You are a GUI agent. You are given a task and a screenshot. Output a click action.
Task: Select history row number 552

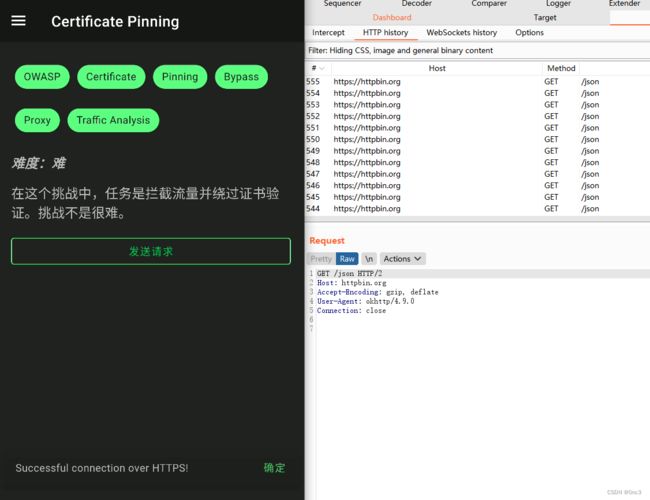tap(478, 117)
